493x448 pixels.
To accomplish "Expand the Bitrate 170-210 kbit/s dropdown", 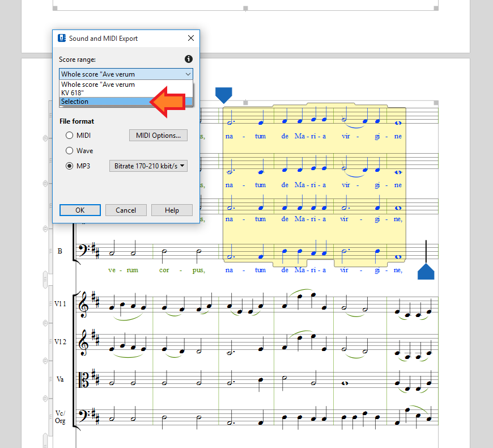I will click(148, 166).
